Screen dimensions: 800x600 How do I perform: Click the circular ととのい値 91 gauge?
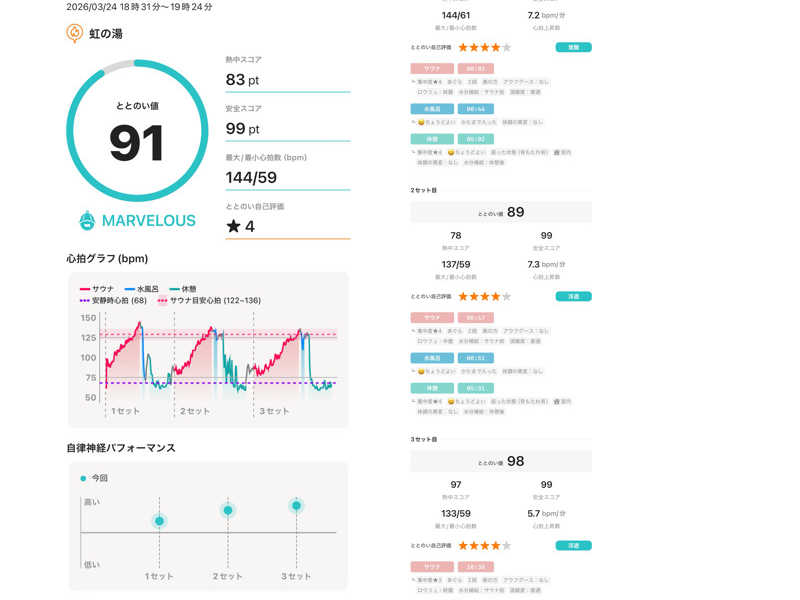point(137,132)
